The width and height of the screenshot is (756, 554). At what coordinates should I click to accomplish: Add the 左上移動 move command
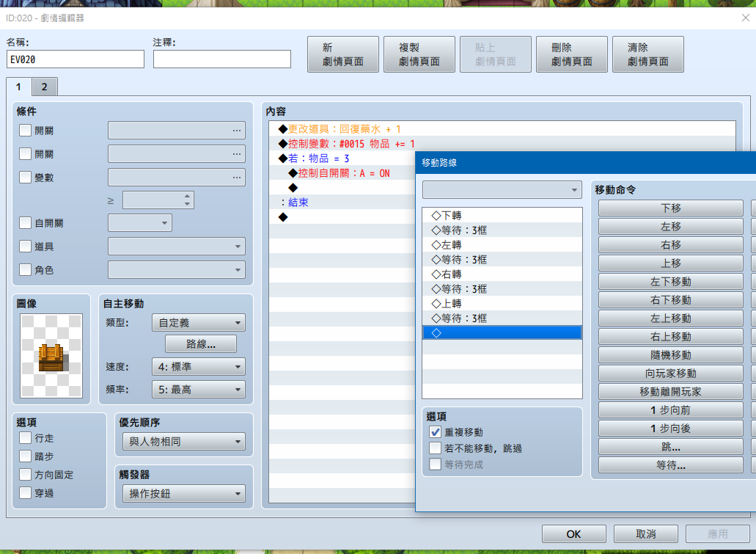[x=671, y=318]
